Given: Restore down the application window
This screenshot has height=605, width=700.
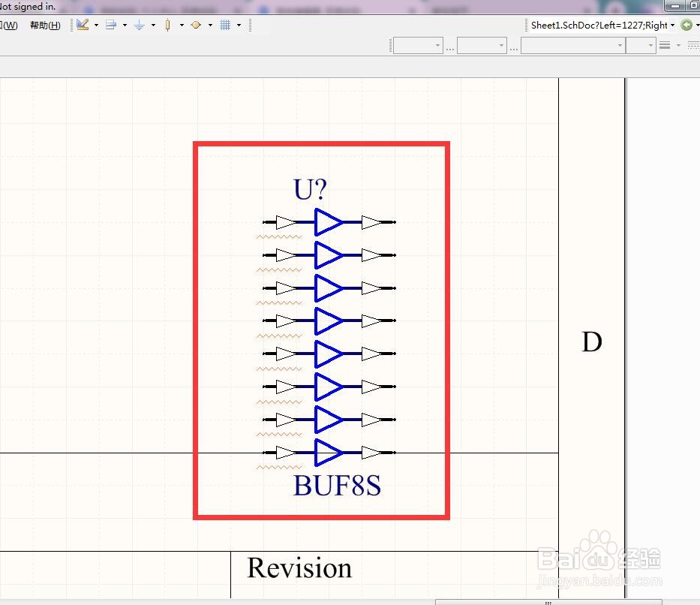Looking at the screenshot, I should point(694,6).
